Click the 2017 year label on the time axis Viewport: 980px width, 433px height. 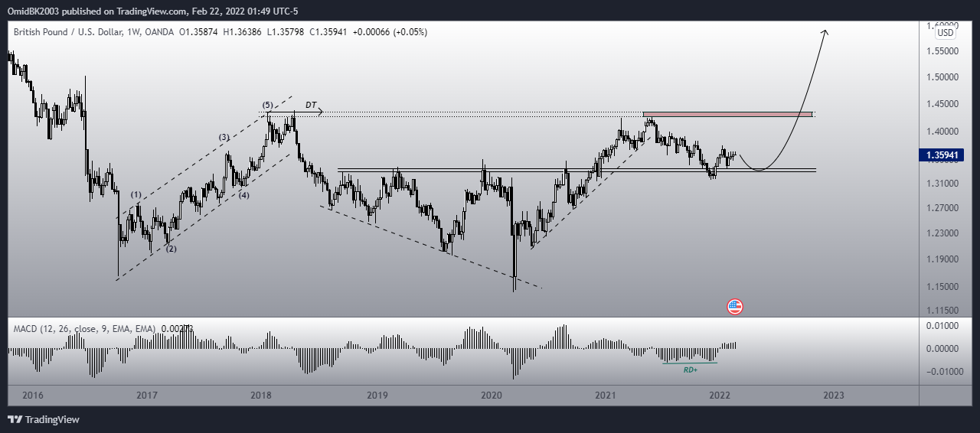click(x=146, y=396)
